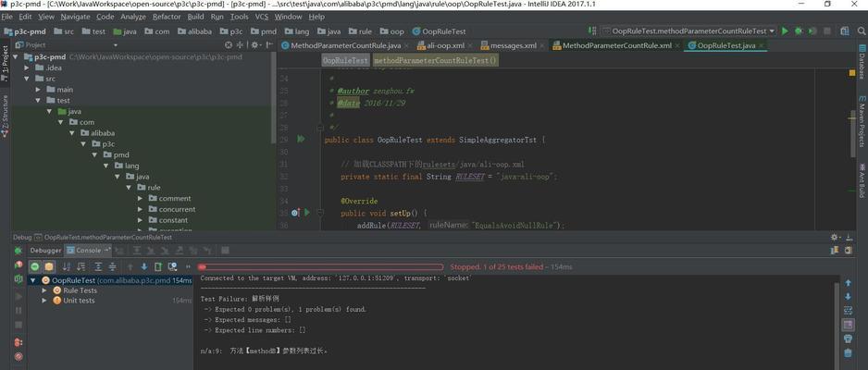Rerun failed tests in Debug sidebar
The image size is (868, 370).
point(19,265)
